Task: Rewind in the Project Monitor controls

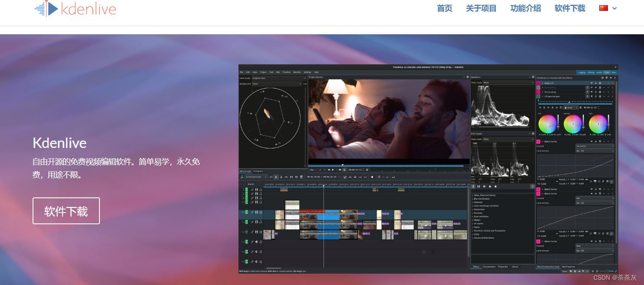Action: coord(329,170)
